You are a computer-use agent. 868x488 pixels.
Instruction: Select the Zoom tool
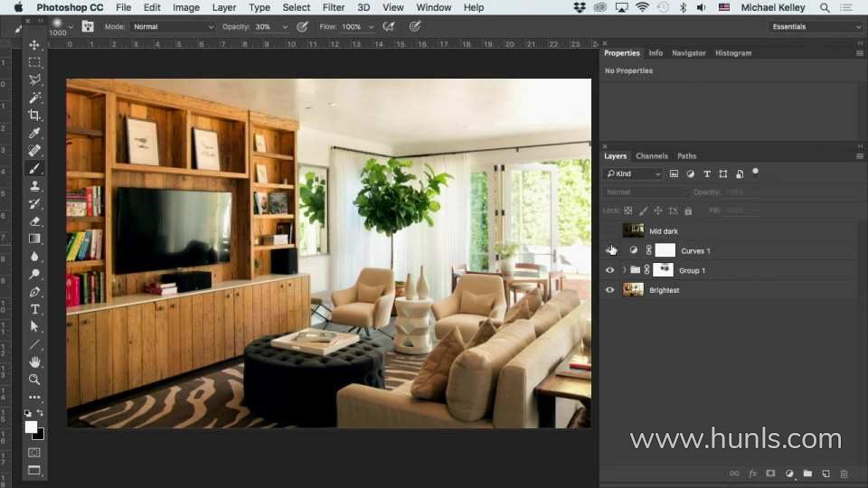[34, 380]
